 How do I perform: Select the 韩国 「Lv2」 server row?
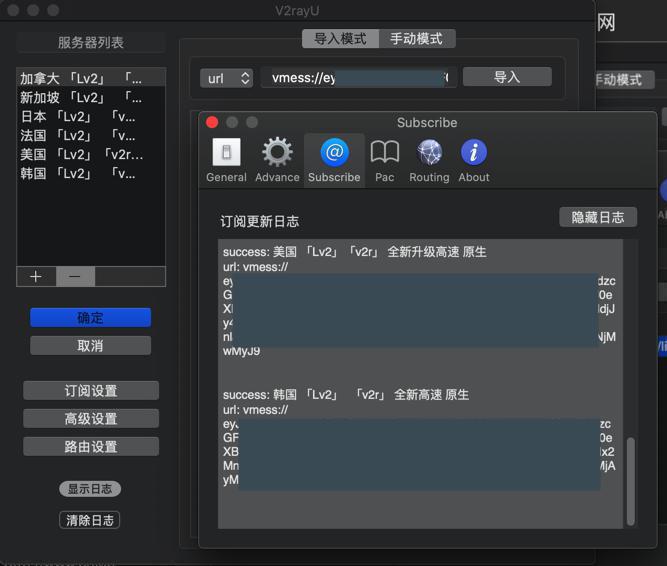(91, 173)
